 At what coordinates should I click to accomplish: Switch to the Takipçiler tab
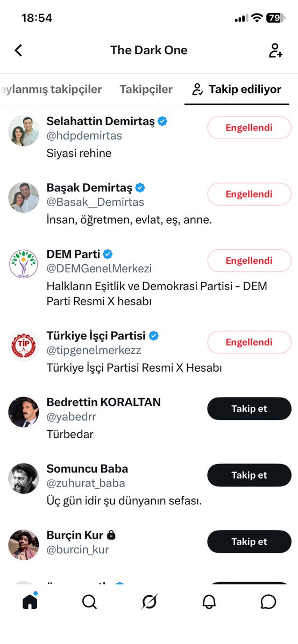coord(146,89)
